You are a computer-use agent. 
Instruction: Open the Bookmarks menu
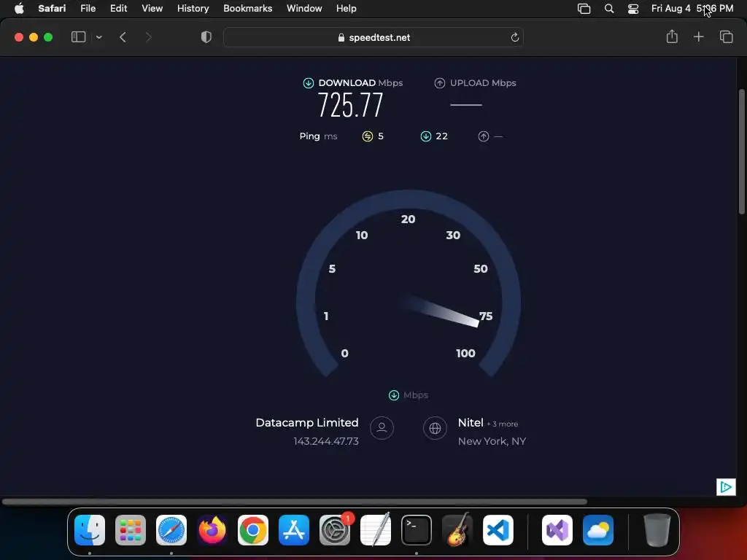pyautogui.click(x=248, y=9)
